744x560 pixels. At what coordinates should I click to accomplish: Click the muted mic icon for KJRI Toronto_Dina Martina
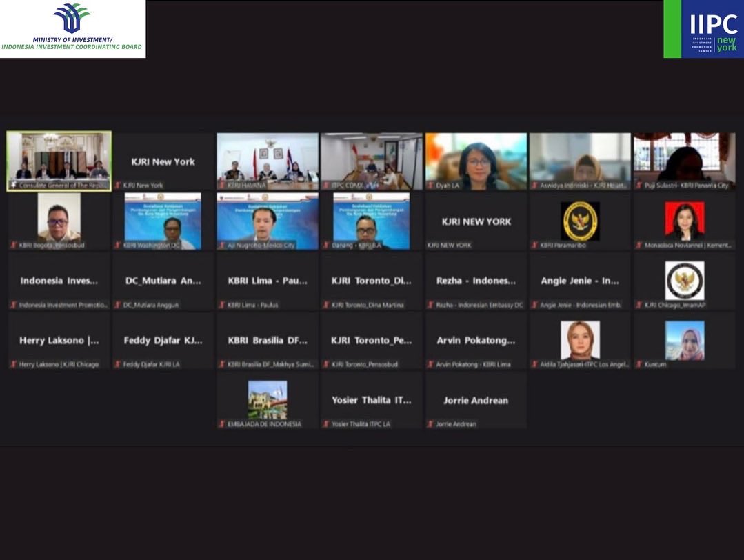[326, 305]
